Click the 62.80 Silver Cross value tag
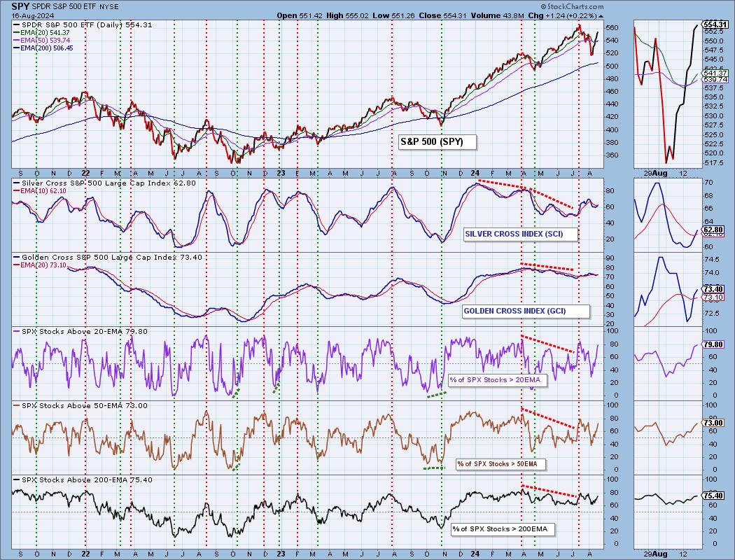735x560 pixels. tap(713, 230)
